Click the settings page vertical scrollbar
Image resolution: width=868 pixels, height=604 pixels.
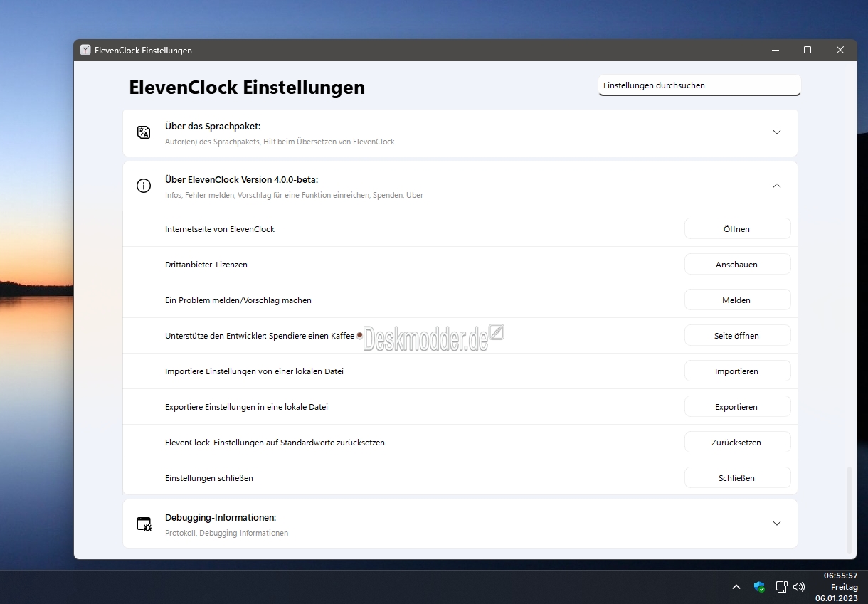tap(849, 509)
